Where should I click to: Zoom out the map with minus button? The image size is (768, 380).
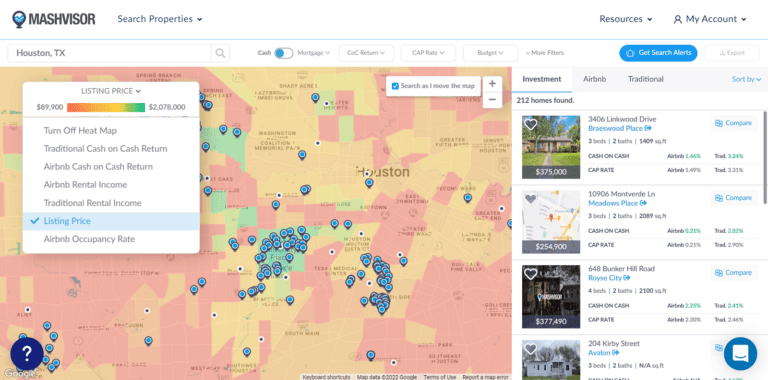(492, 100)
